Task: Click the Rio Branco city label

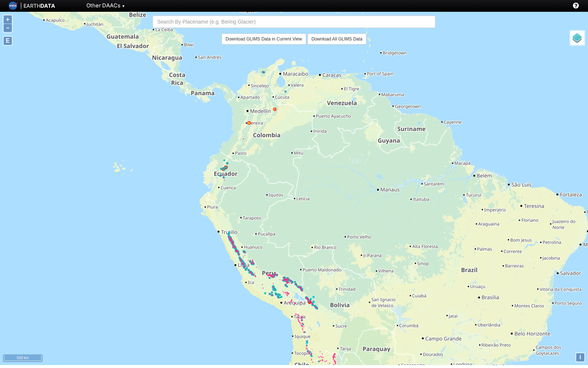Action: pos(325,247)
